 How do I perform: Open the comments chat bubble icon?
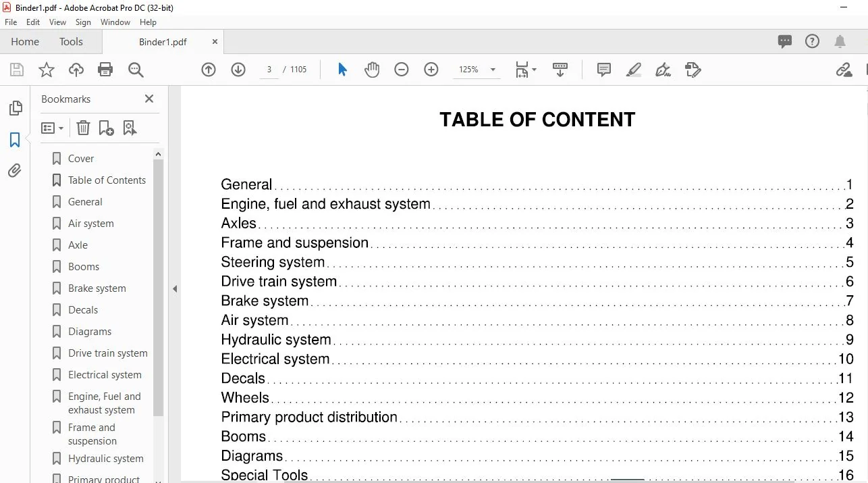pos(785,41)
